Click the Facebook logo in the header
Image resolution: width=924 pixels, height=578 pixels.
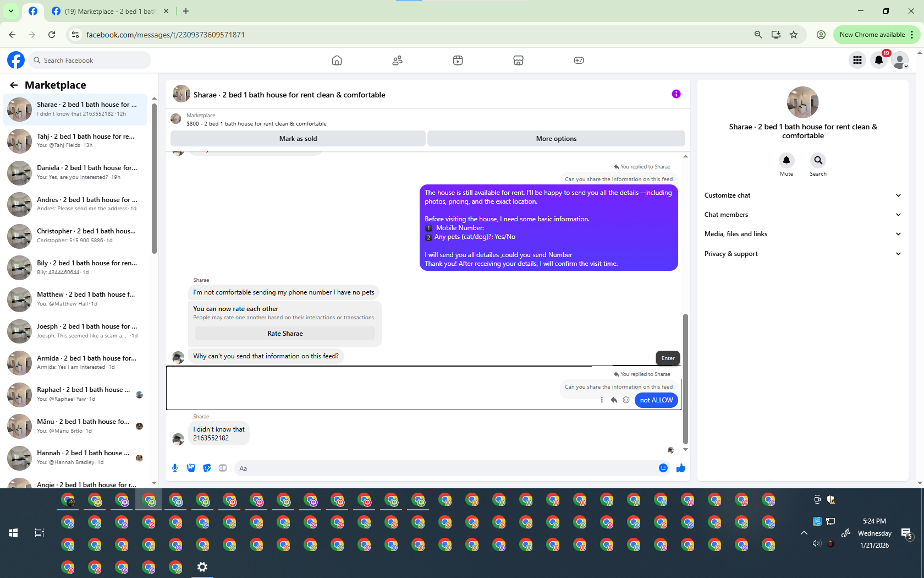(x=16, y=60)
